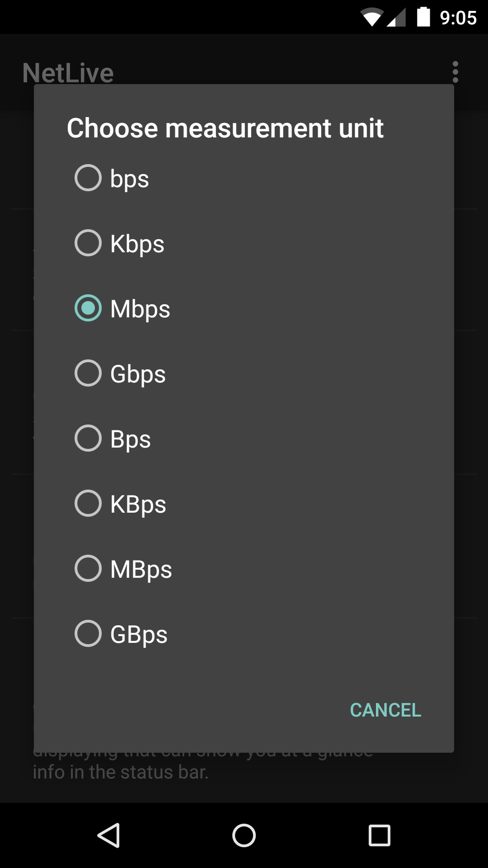This screenshot has height=868, width=488.
Task: Tap the 9:05 clock in status bar
Action: coord(458,18)
